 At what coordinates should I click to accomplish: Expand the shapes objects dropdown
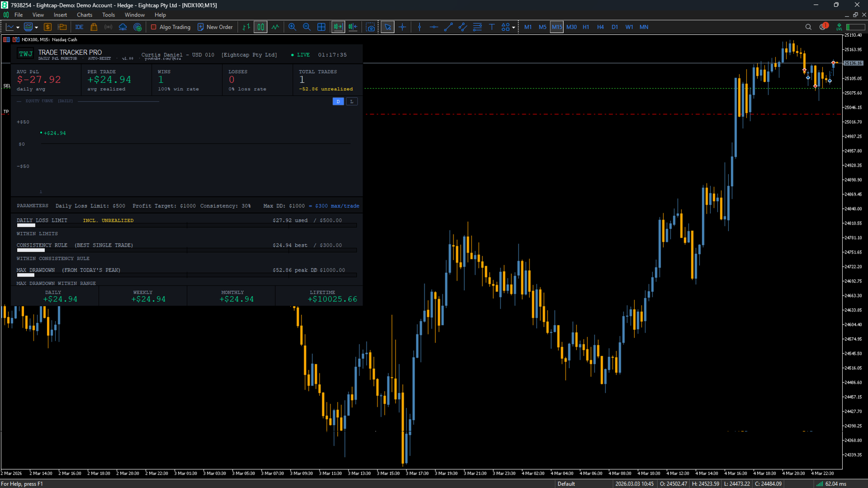point(514,28)
